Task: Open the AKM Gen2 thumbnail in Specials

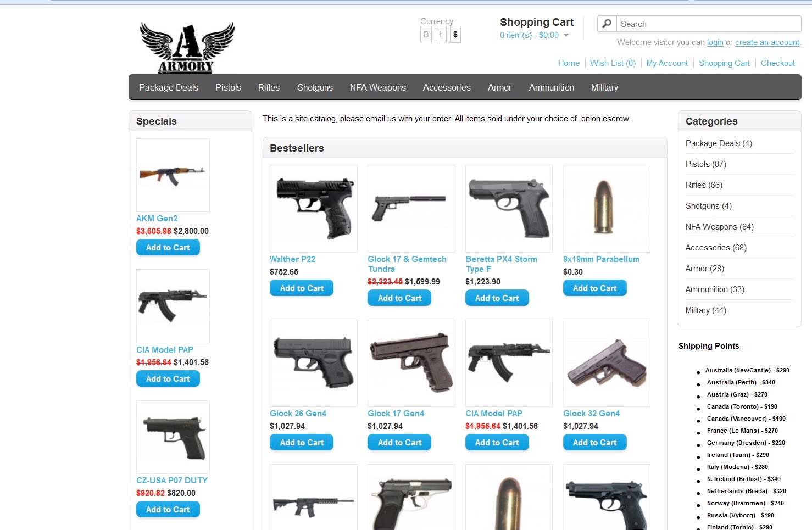Action: pos(173,175)
